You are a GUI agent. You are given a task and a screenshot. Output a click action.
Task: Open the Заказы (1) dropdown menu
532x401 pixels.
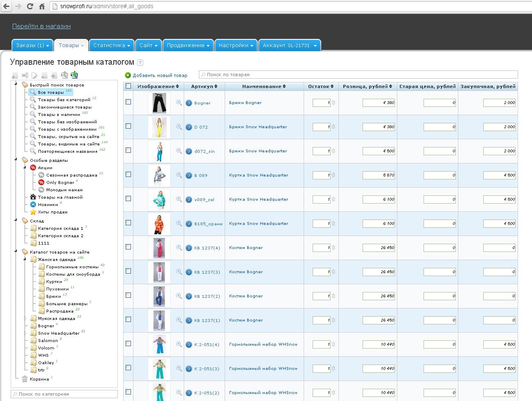pos(32,45)
